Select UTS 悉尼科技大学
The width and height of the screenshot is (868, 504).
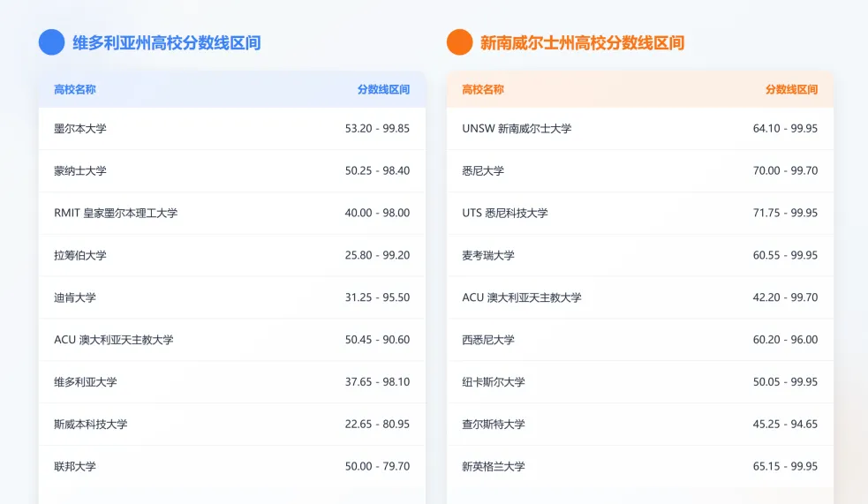click(505, 213)
